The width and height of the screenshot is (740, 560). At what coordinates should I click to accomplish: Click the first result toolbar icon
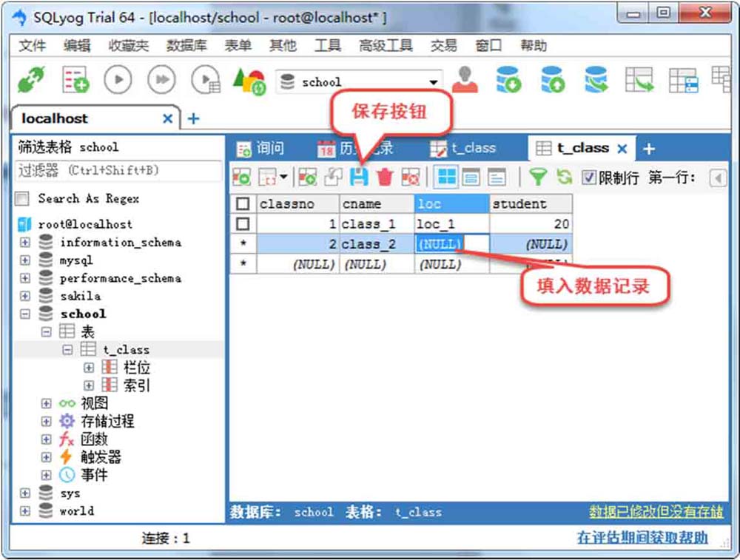tap(242, 178)
